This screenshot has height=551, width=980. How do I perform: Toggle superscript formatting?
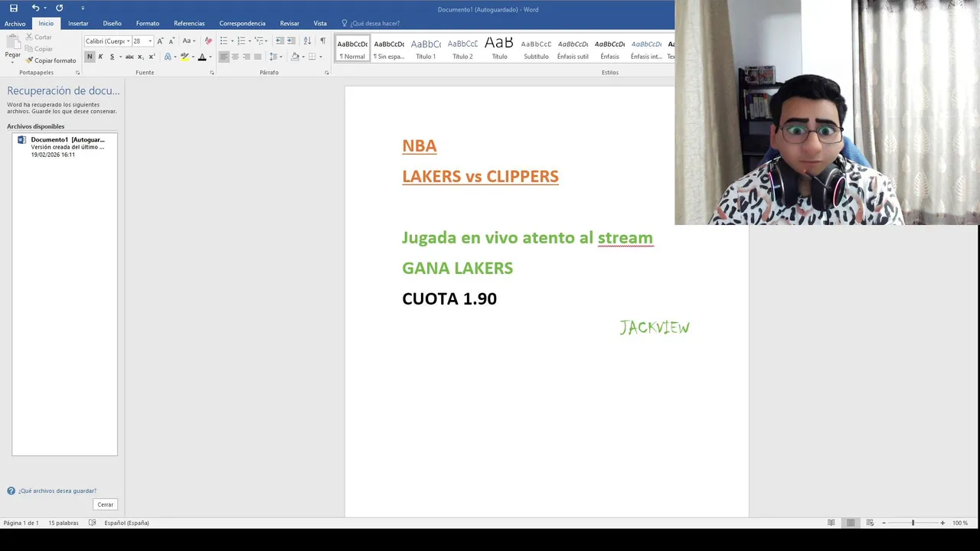click(x=152, y=57)
